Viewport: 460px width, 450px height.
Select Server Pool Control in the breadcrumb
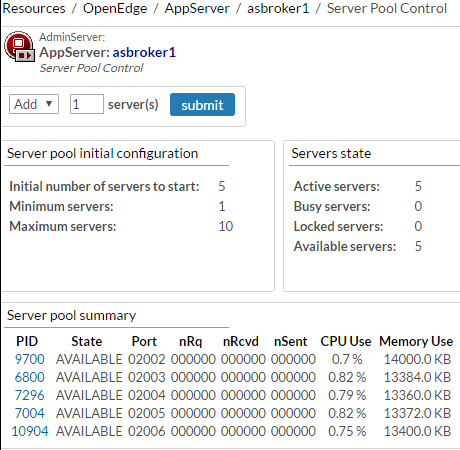click(x=387, y=8)
